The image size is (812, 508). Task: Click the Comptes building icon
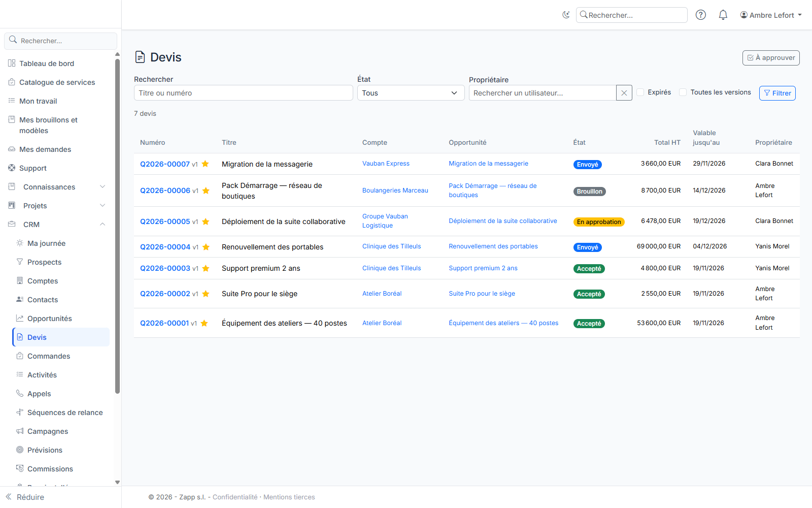click(20, 280)
